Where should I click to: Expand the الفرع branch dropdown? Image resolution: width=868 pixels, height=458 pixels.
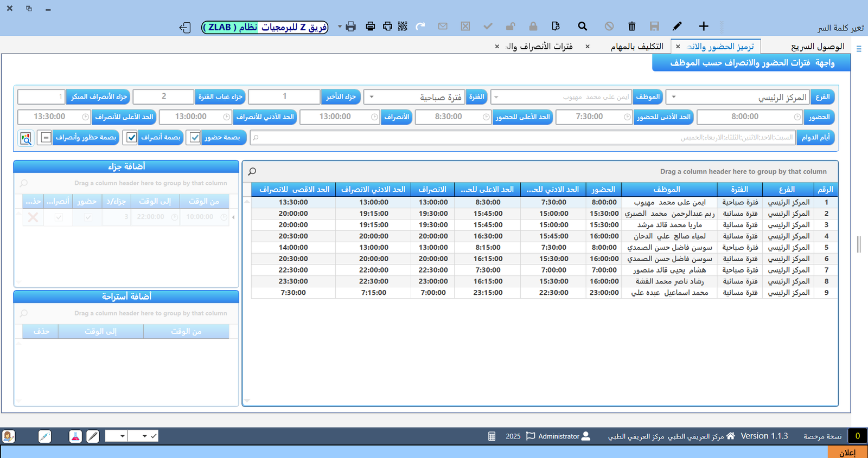[x=674, y=97]
